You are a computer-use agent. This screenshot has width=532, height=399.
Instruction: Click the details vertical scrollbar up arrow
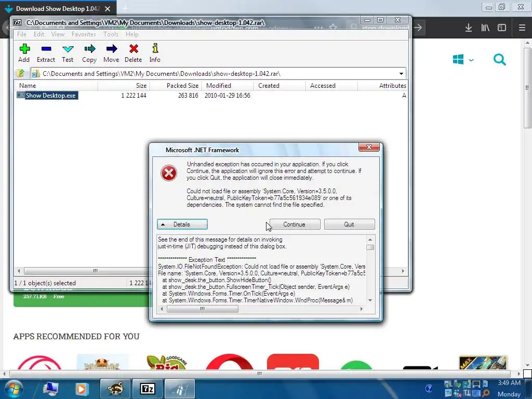point(370,240)
